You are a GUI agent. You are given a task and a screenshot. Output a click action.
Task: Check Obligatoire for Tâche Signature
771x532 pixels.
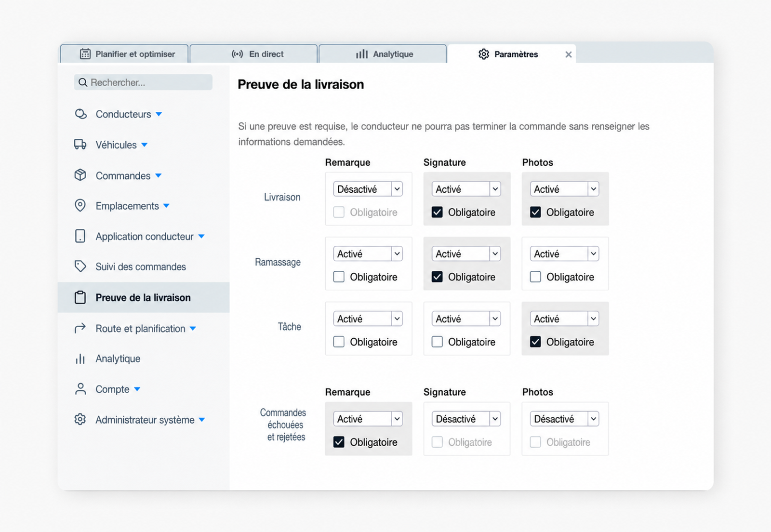tap(437, 342)
